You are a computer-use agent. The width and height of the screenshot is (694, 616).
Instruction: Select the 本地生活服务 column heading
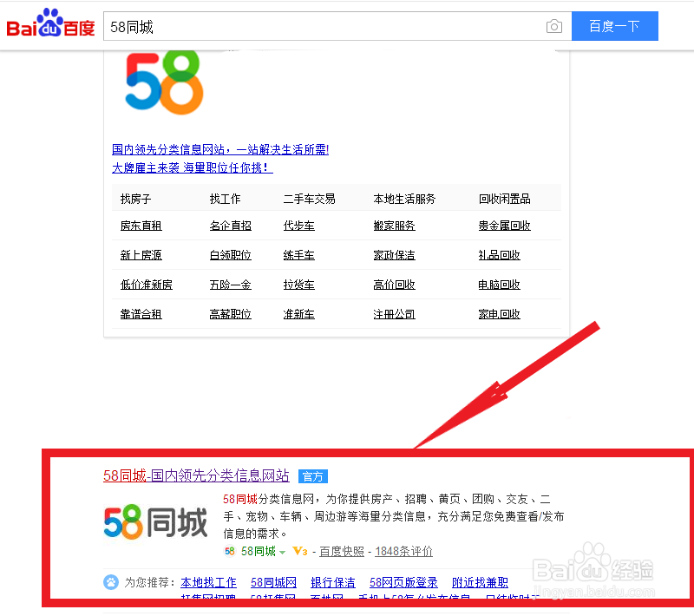[x=404, y=200]
